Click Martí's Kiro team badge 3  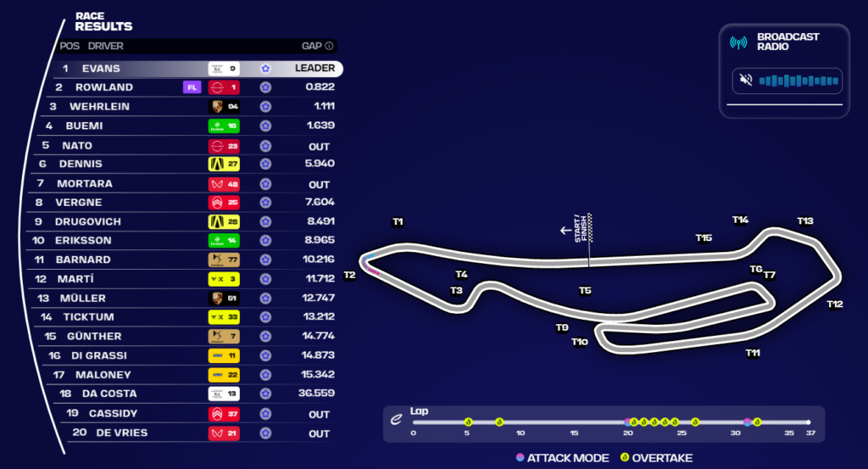click(x=224, y=279)
